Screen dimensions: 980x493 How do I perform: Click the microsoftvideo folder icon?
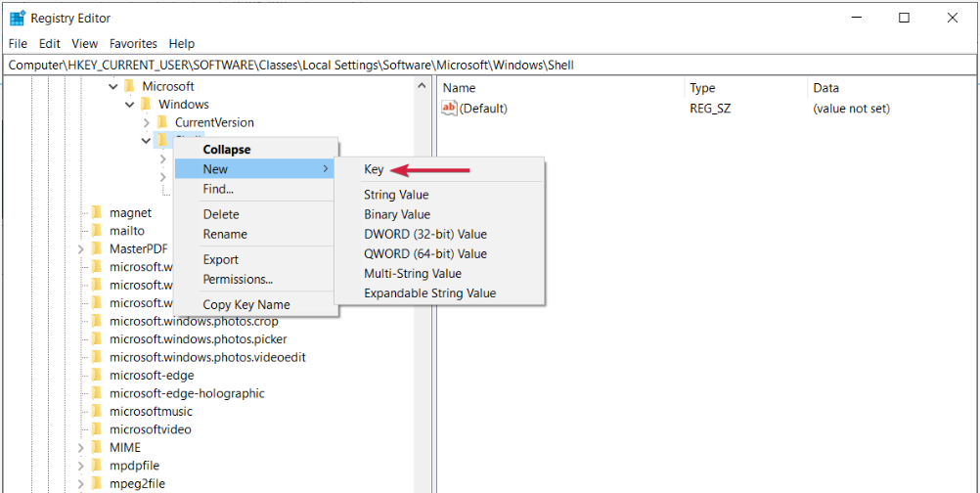(96, 429)
